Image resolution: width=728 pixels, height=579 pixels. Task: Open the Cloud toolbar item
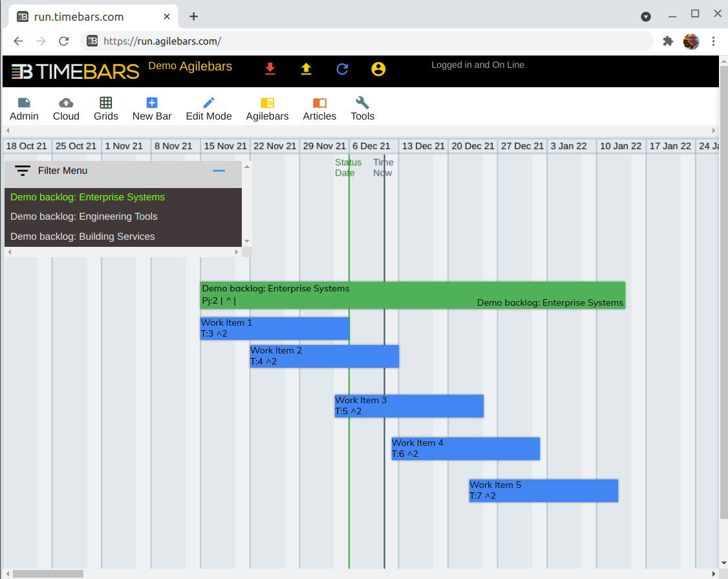(66, 109)
